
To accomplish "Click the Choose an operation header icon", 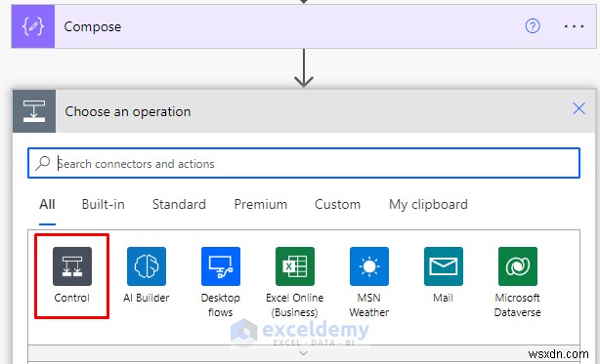I will tap(34, 111).
